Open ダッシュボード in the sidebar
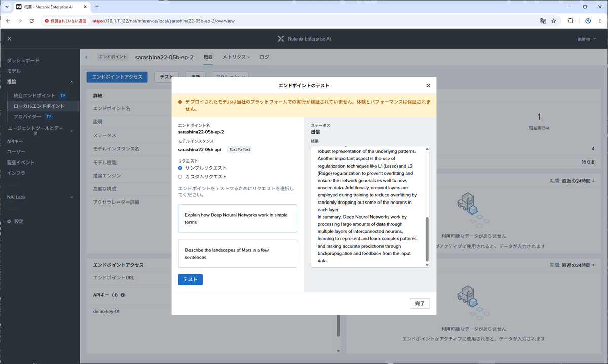The image size is (608, 364). click(23, 60)
